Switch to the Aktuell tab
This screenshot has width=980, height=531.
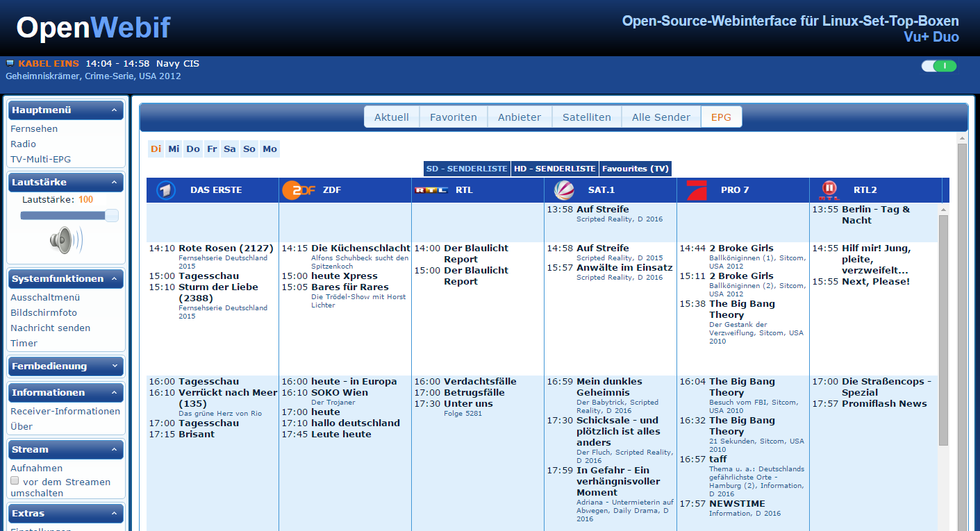(392, 117)
